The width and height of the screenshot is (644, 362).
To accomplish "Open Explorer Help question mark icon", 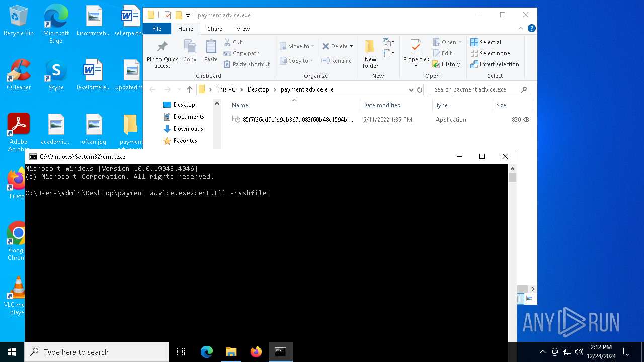I will tap(531, 29).
